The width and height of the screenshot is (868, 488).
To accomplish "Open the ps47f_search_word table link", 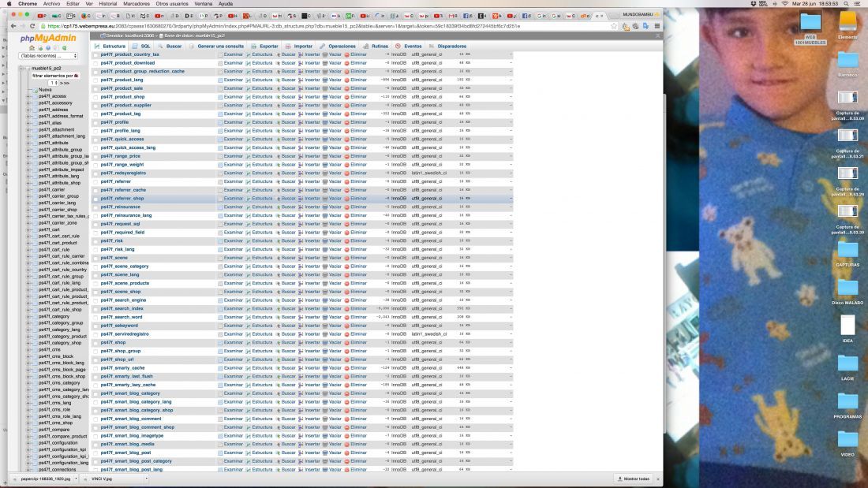I will (122, 317).
